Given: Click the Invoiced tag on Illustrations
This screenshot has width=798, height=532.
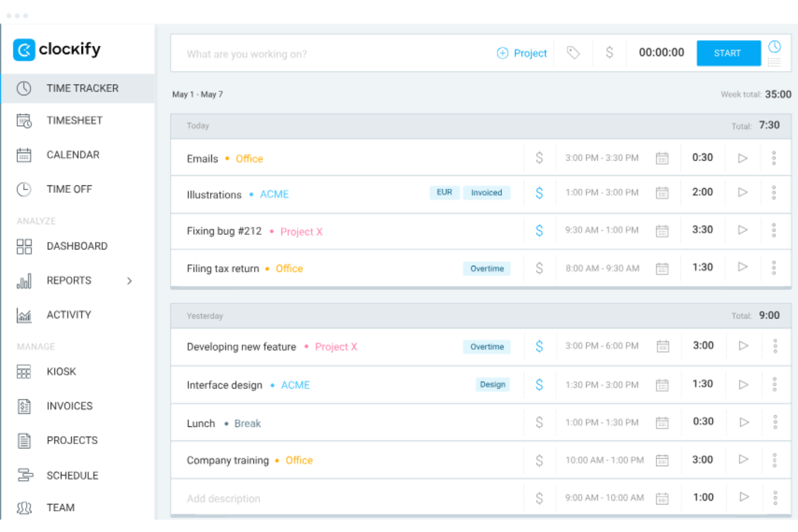Looking at the screenshot, I should 486,192.
